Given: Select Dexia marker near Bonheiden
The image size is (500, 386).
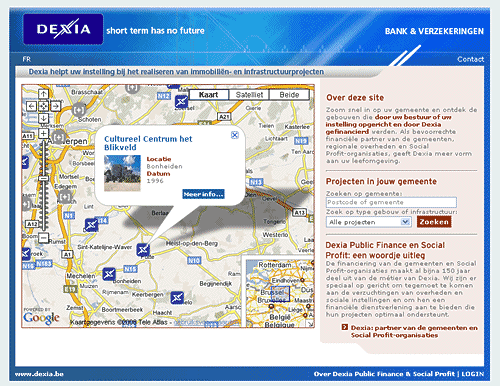Looking at the screenshot, I should (109, 274).
